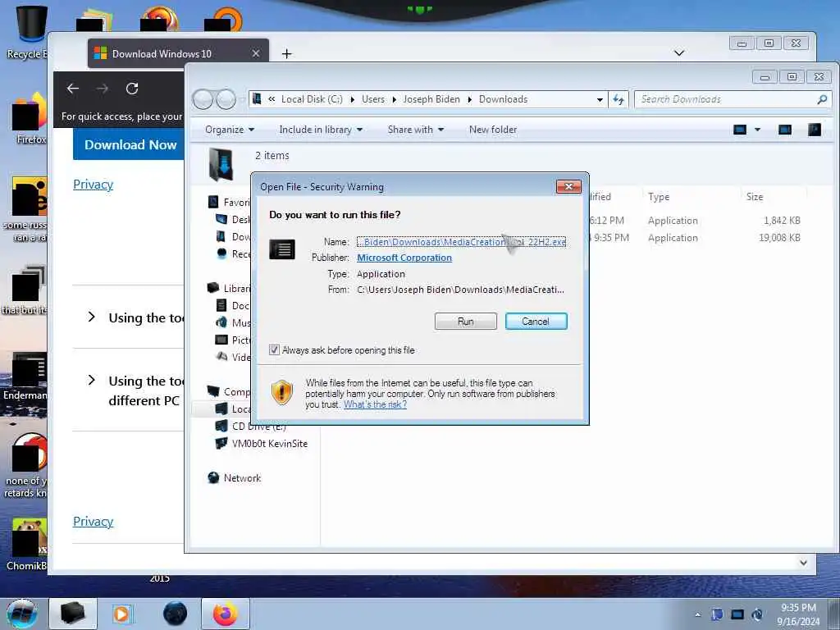Close the Download Windows 10 tab
Screen dimensions: 840x630
(x=256, y=53)
